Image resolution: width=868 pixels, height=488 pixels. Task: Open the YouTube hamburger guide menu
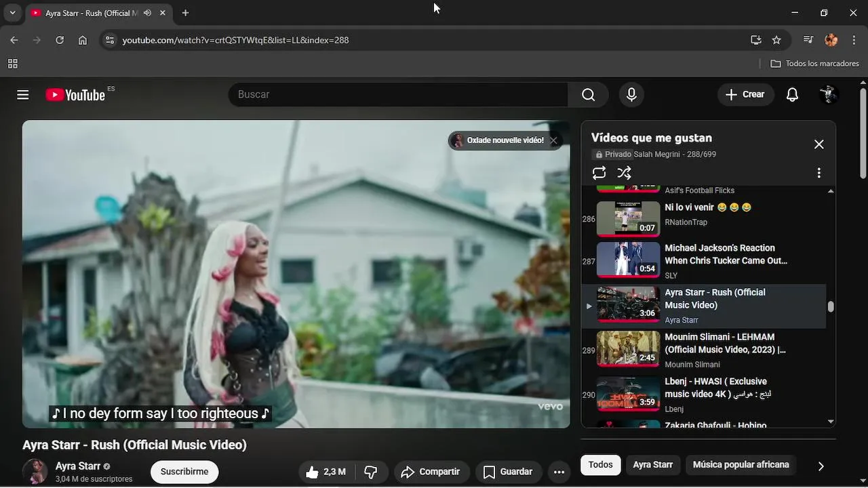[x=23, y=95]
